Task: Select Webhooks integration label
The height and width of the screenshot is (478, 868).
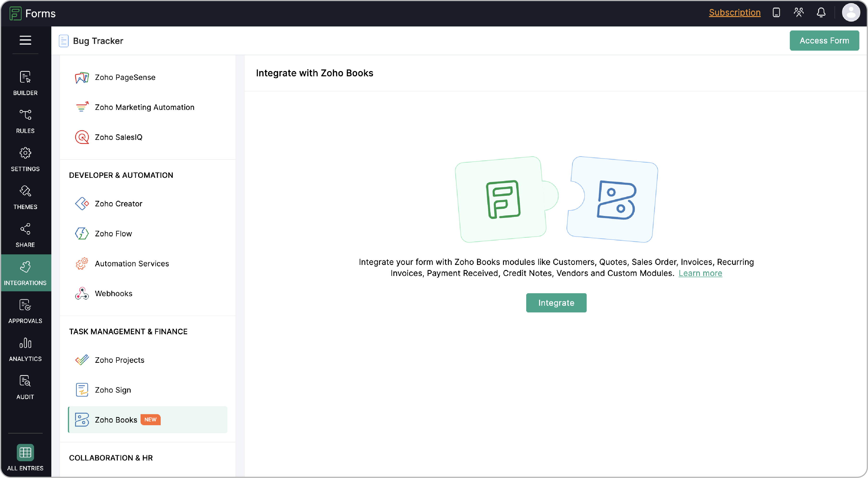Action: (113, 294)
